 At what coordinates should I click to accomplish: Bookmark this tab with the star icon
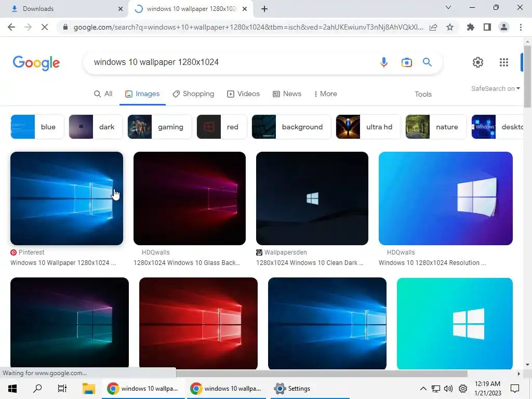tap(450, 27)
